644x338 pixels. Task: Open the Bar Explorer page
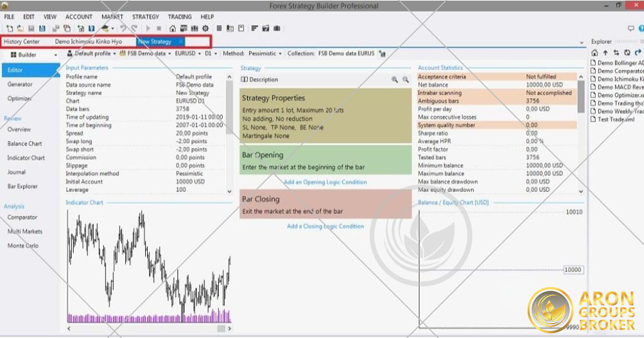click(23, 186)
